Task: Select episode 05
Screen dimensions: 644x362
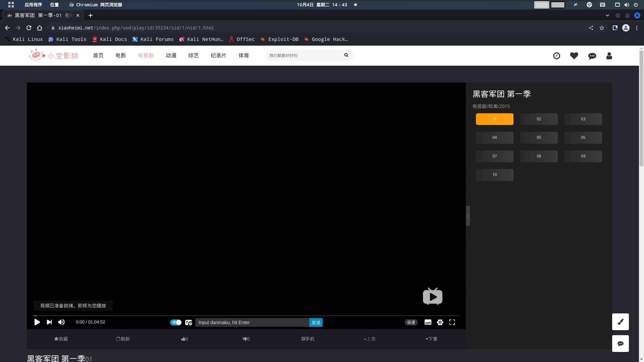Action: [539, 137]
